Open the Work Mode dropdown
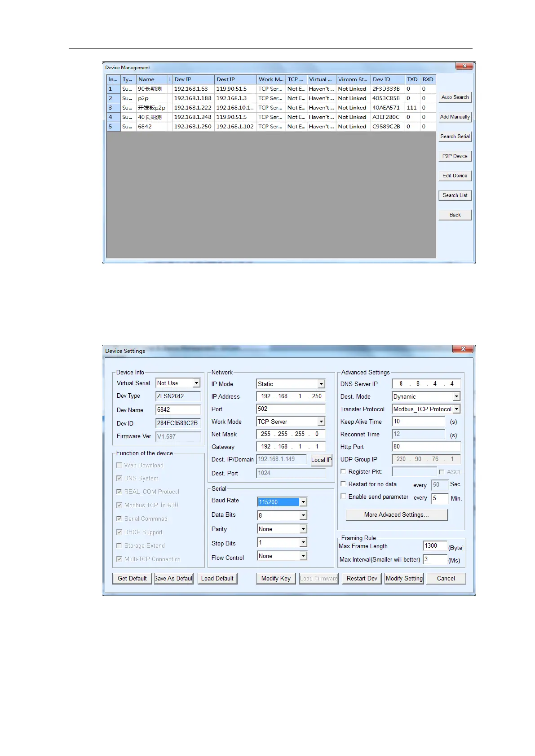 point(321,422)
